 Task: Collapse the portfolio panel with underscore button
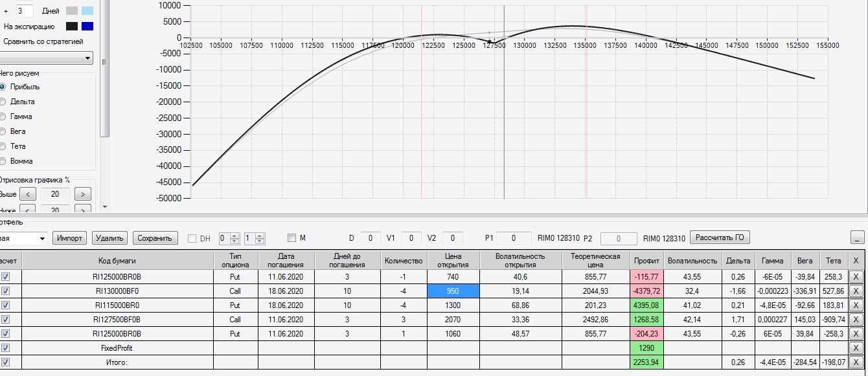click(x=857, y=238)
